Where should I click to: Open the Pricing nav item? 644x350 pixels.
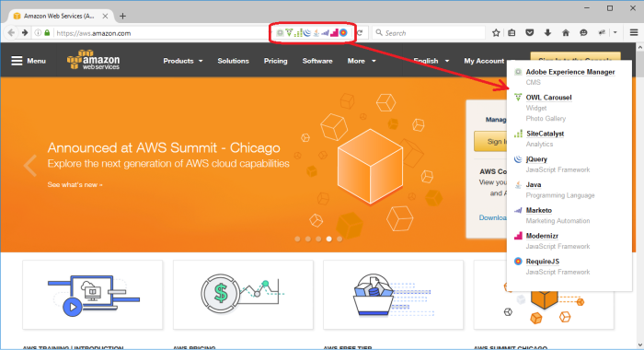276,61
